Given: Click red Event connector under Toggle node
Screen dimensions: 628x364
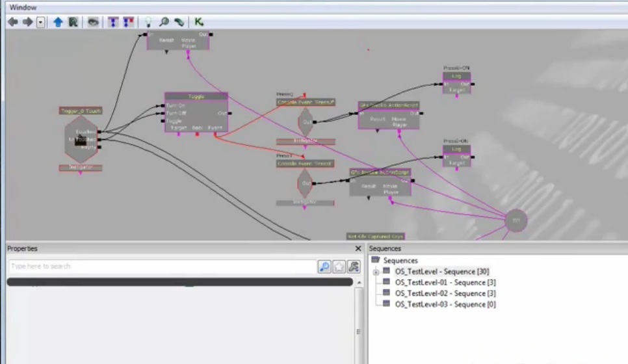Looking at the screenshot, I should [x=215, y=135].
